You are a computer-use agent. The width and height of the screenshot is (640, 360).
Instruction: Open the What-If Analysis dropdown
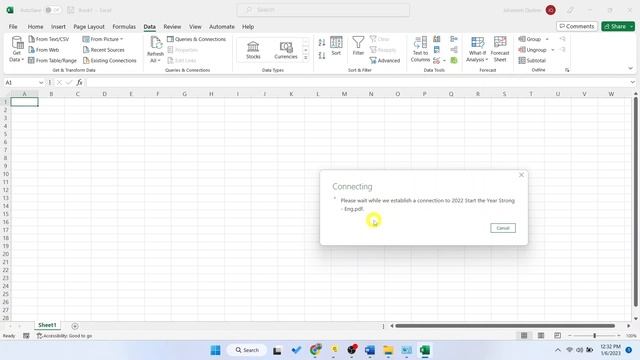pos(477,49)
